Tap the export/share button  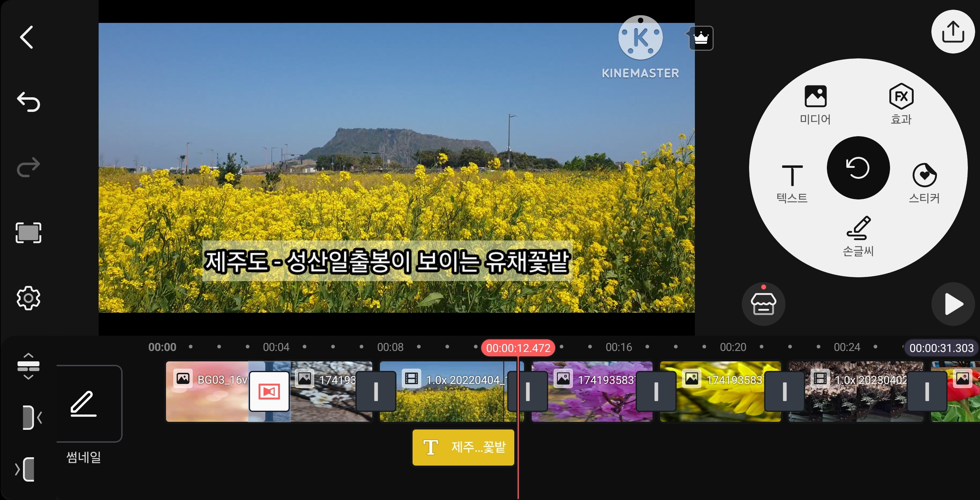953,32
